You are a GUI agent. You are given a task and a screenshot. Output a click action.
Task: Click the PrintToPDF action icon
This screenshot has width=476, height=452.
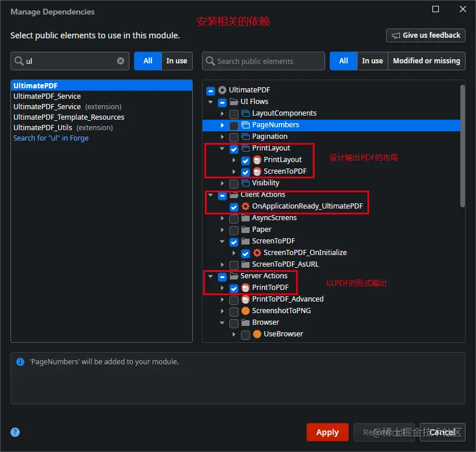tap(246, 288)
